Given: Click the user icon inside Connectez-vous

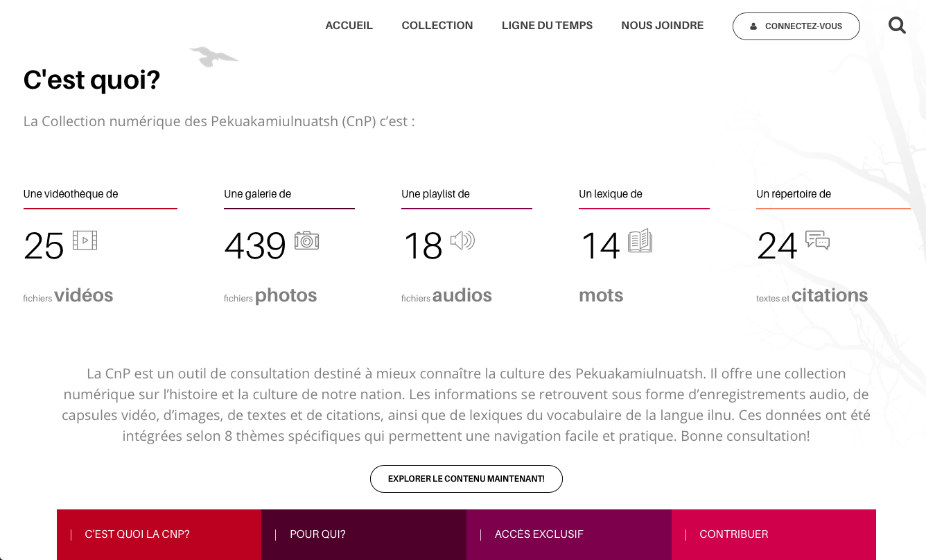Looking at the screenshot, I should [x=753, y=26].
